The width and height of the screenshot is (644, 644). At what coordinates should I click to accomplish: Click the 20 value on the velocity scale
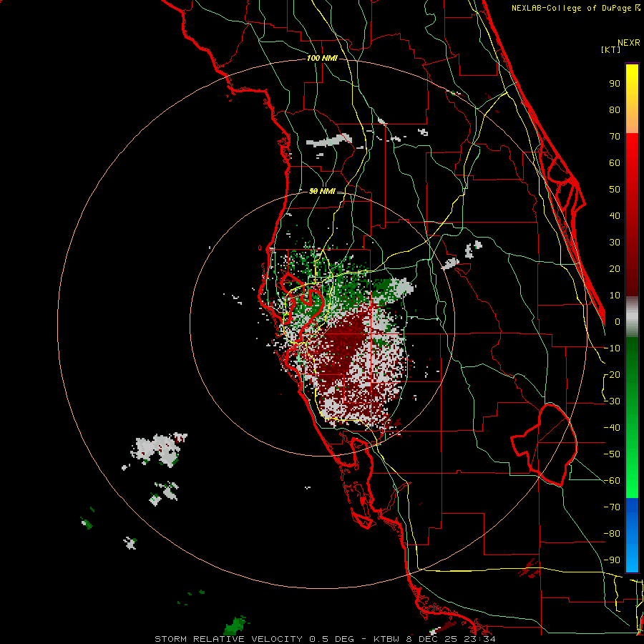coord(615,268)
